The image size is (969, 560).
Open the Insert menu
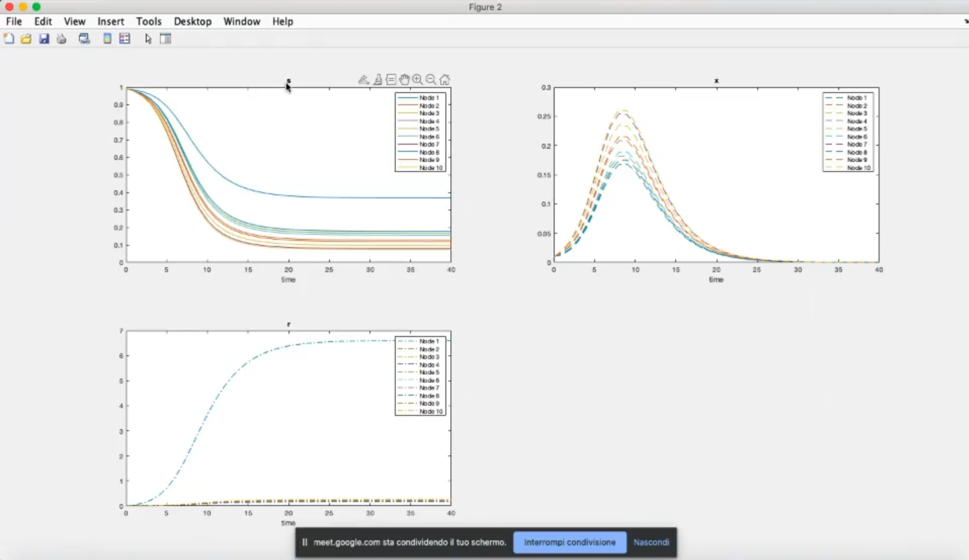point(111,22)
